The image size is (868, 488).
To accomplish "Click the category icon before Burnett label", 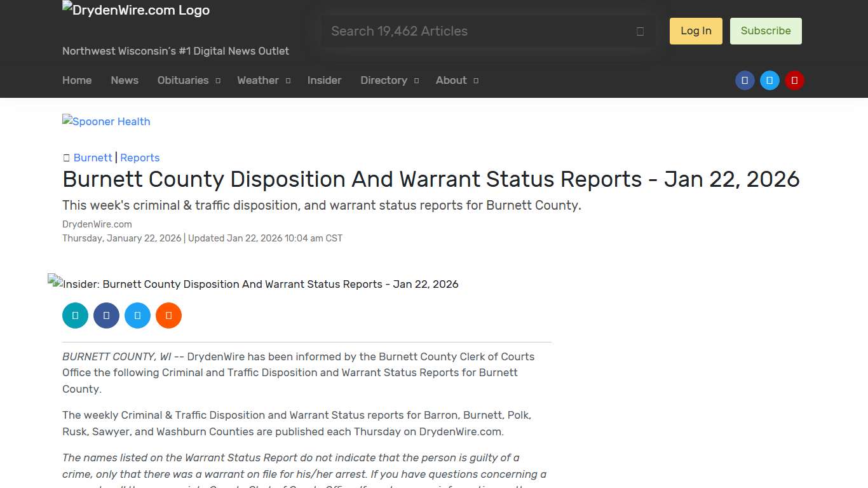I will tap(66, 158).
